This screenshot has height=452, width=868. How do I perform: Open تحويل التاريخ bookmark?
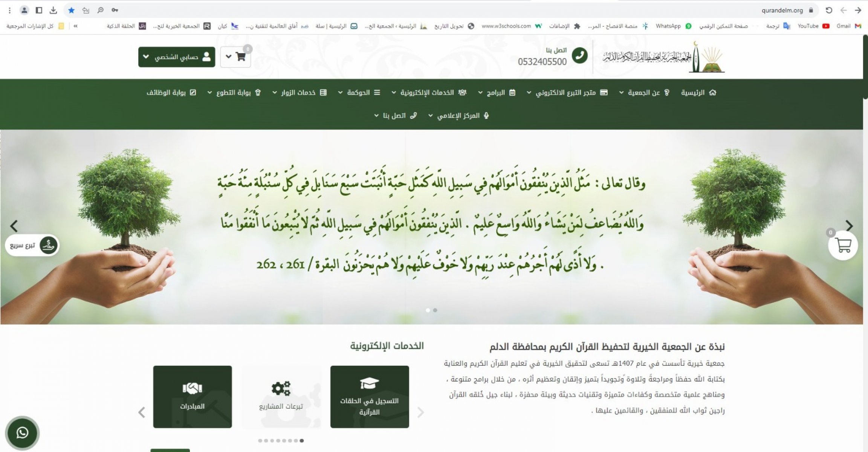coord(454,26)
